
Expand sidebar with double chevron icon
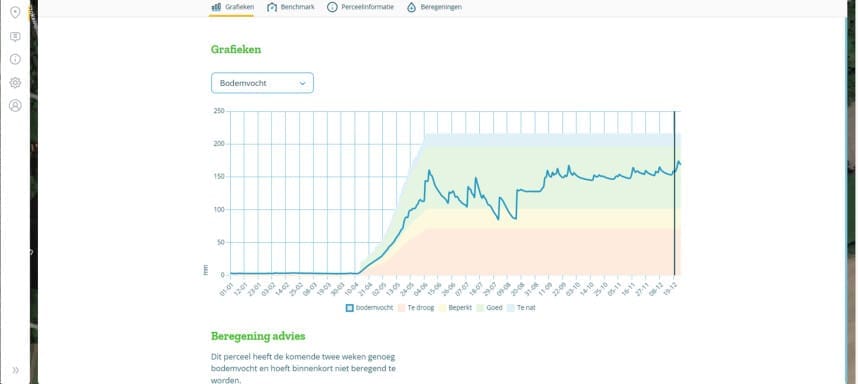pyautogui.click(x=15, y=370)
